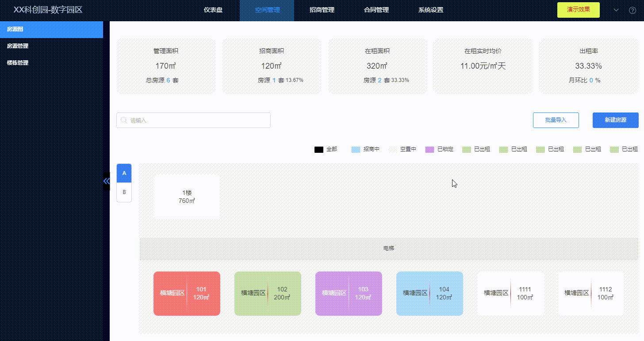Open room card 1111 100㎡

(x=510, y=294)
